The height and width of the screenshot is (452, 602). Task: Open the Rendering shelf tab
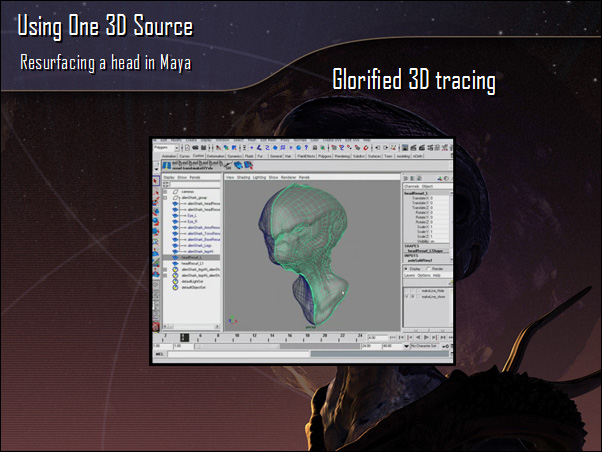(x=342, y=156)
